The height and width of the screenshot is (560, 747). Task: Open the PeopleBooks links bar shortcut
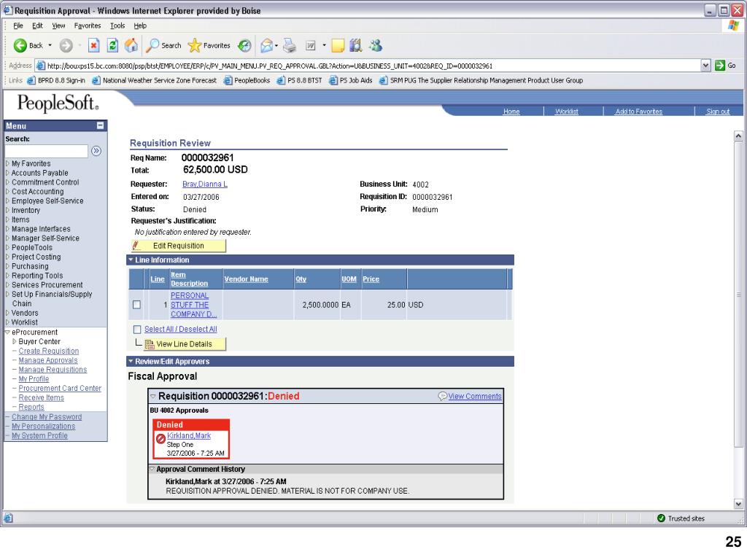[247, 80]
